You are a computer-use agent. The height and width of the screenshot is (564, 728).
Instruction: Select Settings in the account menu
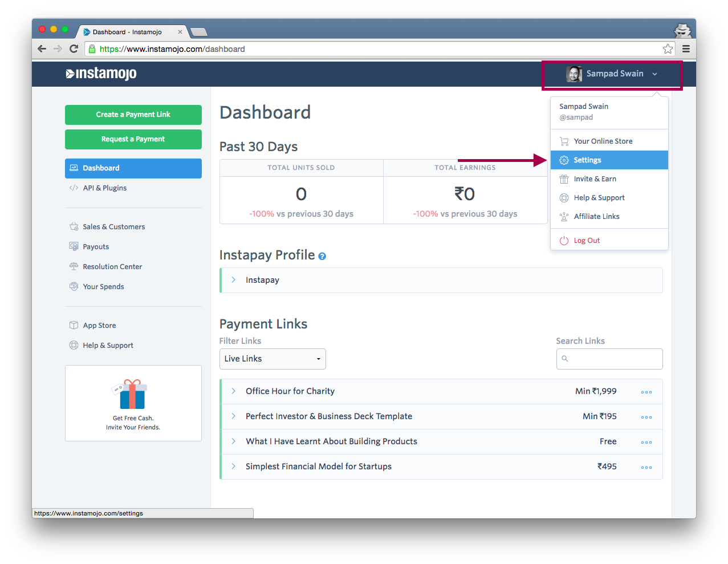(x=609, y=160)
